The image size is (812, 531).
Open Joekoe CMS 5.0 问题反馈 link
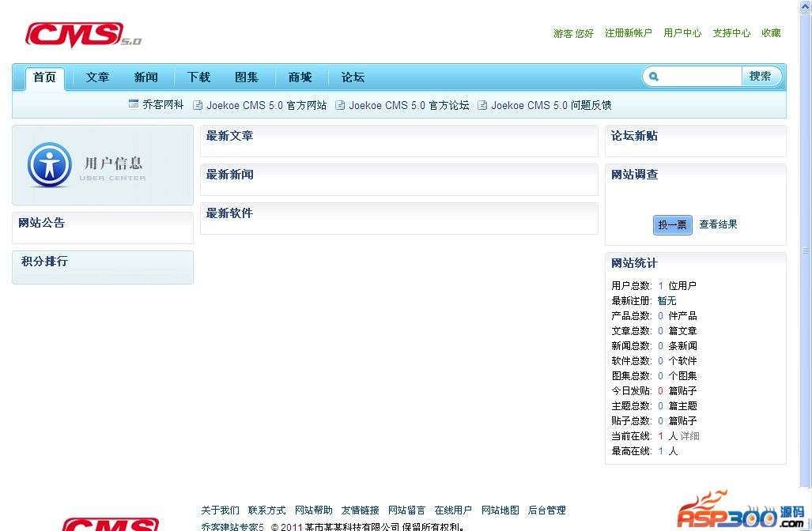point(552,105)
